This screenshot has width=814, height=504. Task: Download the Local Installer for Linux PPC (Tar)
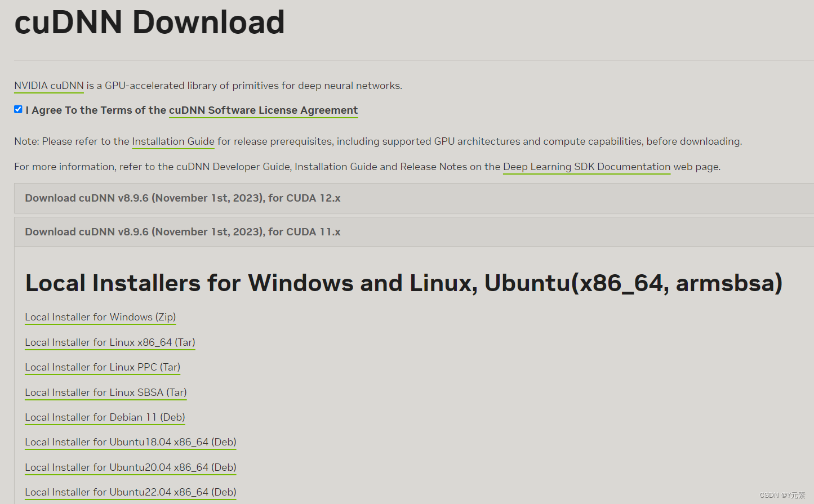103,367
